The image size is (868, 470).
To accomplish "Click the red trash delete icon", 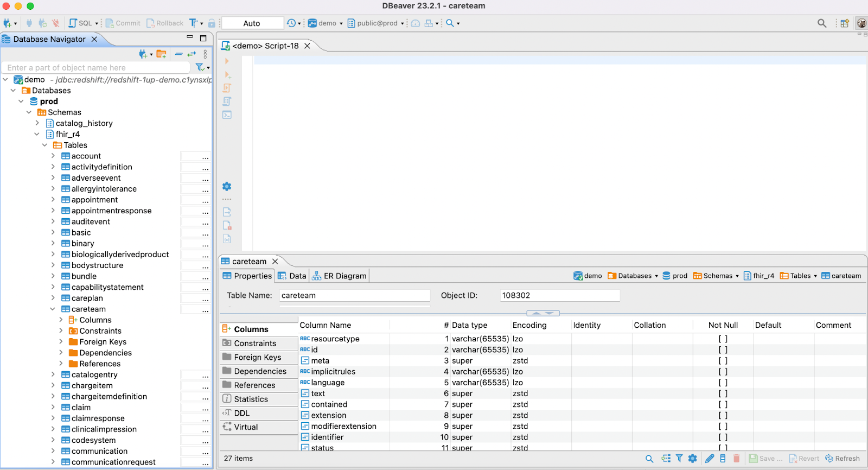I will click(x=736, y=459).
